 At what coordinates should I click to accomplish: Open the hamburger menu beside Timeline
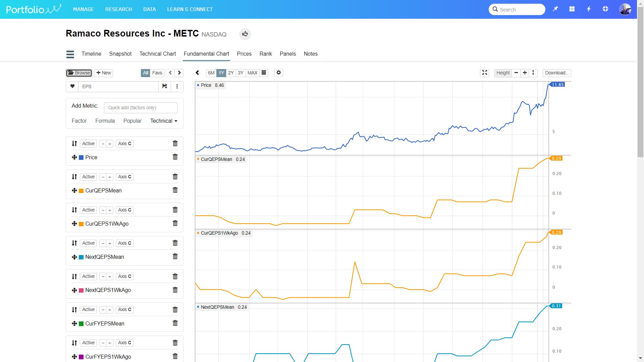click(x=70, y=54)
